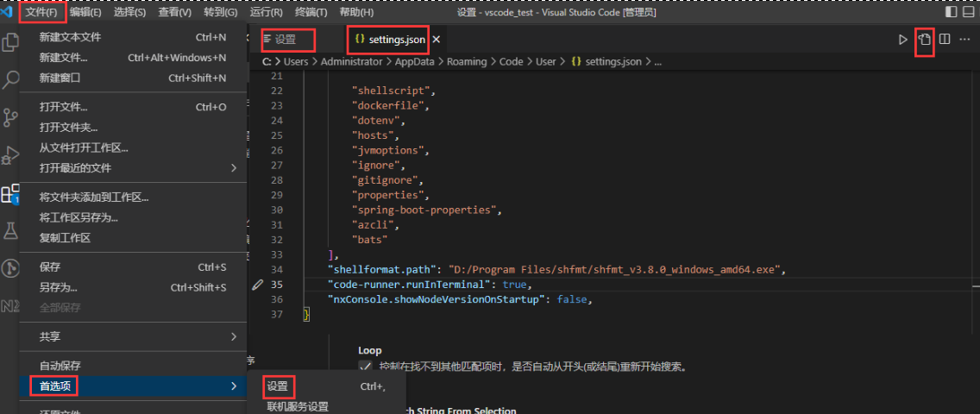Image resolution: width=980 pixels, height=414 pixels.
Task: Toggle panel layout icon in title bar
Action: coord(969,12)
